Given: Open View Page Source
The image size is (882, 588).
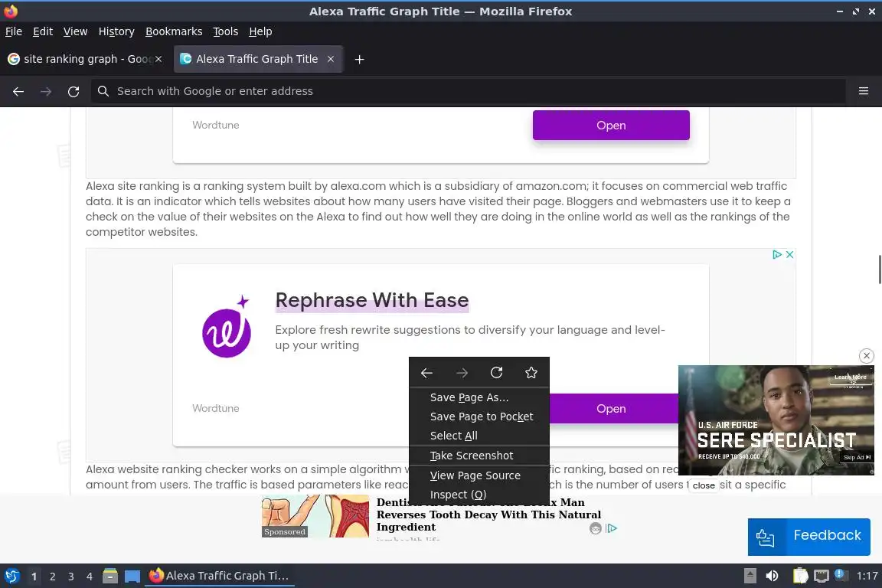Looking at the screenshot, I should click(x=479, y=475).
